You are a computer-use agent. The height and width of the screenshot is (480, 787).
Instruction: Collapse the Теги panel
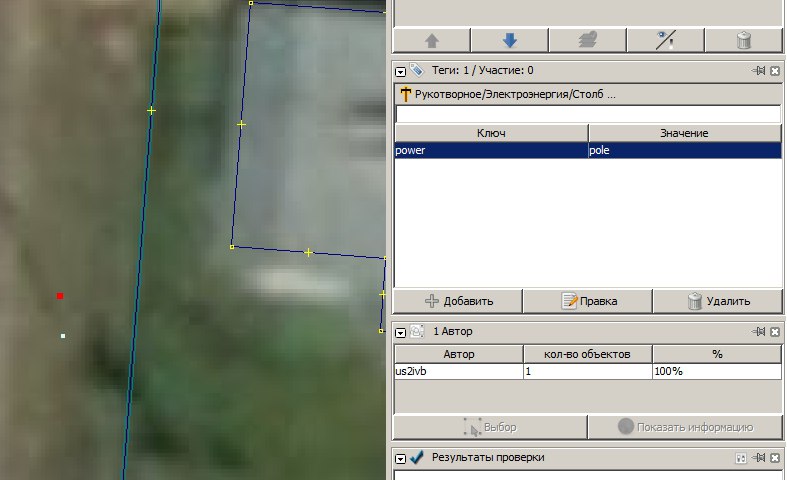[400, 72]
